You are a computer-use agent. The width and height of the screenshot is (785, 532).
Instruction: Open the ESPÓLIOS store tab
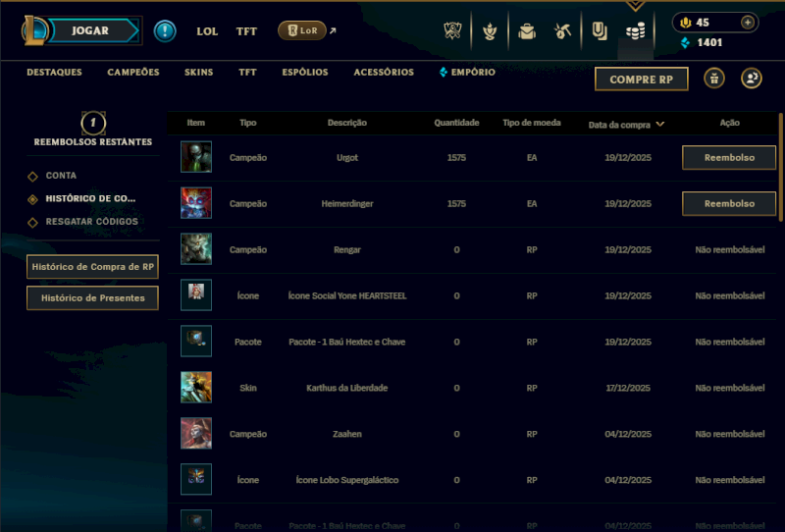305,72
